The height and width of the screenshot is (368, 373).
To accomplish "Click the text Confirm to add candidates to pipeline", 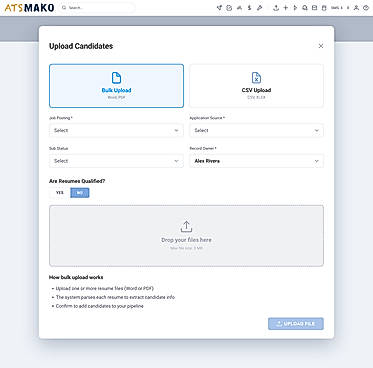I will tap(100, 306).
